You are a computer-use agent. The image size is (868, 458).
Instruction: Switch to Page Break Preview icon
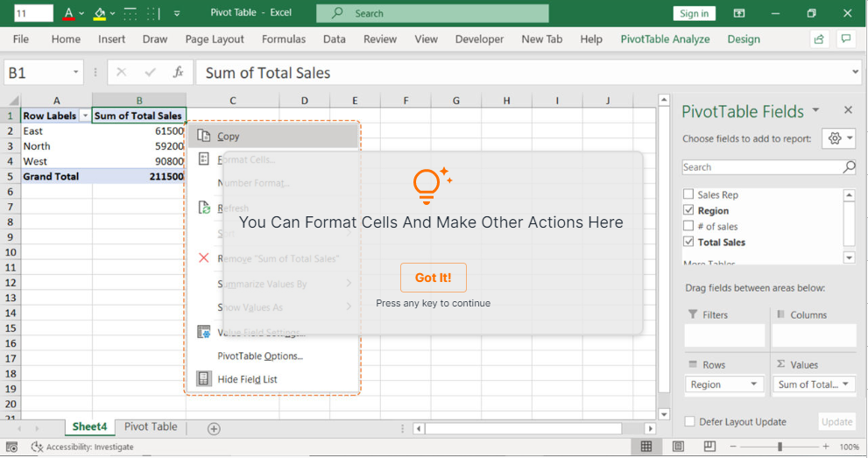709,447
